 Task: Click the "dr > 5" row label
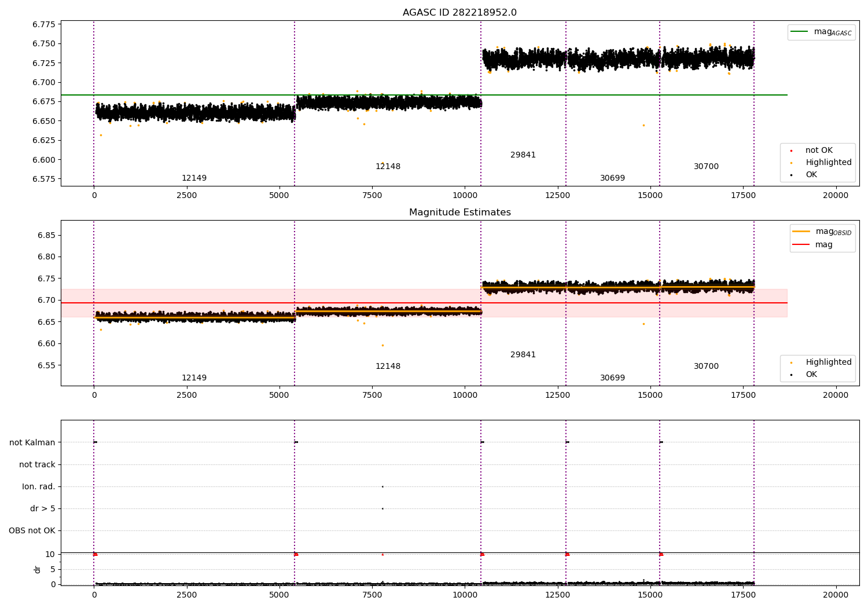pos(43,509)
